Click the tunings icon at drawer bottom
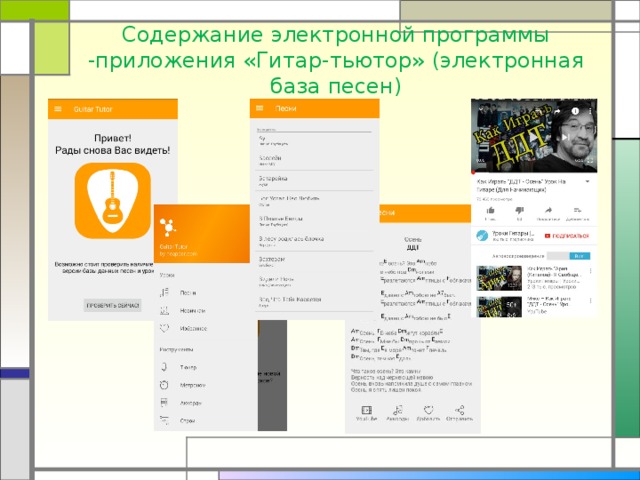 [164, 420]
